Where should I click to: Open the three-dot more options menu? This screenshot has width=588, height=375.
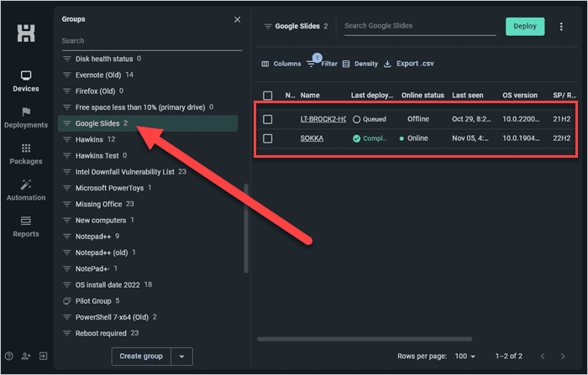tap(561, 27)
